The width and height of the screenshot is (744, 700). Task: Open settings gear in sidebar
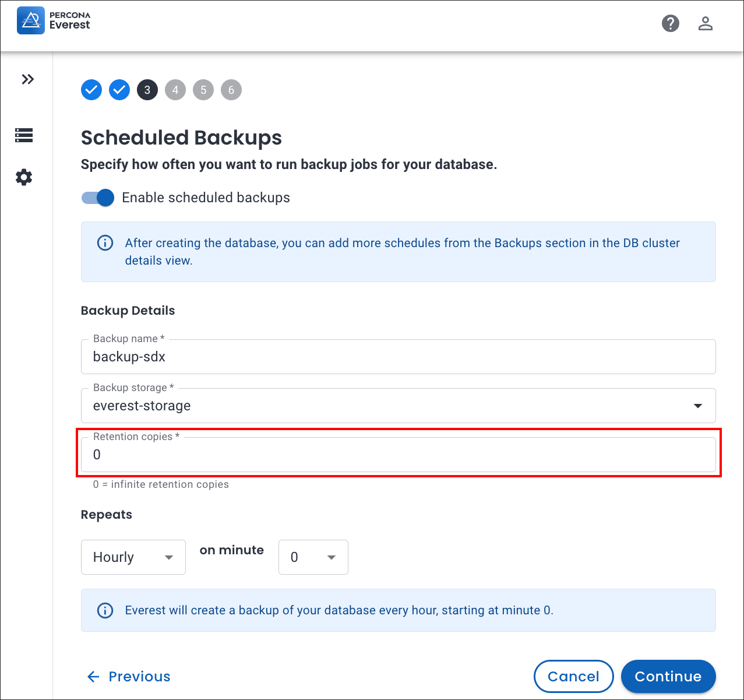(x=24, y=177)
